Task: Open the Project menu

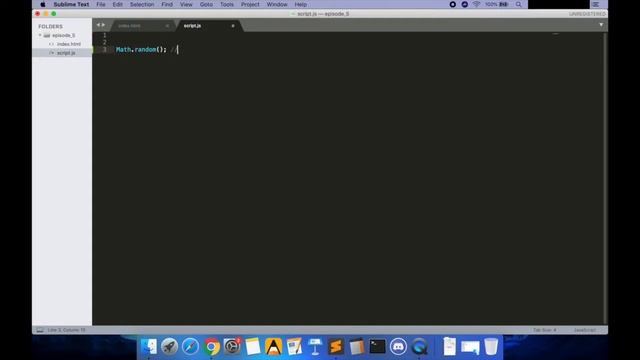Action: click(x=250, y=4)
